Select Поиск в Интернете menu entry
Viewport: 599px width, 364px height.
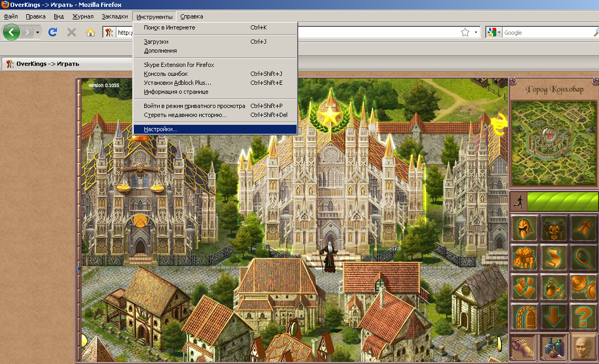[x=215, y=27]
